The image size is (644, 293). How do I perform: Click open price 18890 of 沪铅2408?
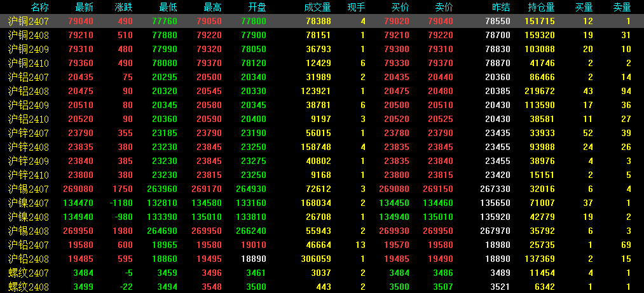pos(254,259)
